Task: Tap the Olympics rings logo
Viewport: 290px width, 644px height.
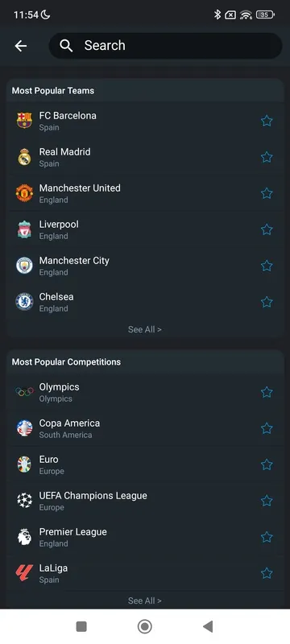Action: coord(24,392)
